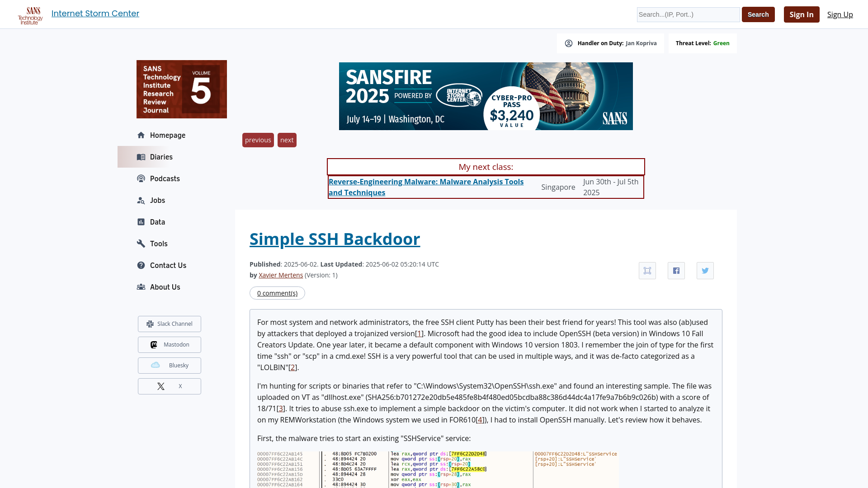Click the Homepage house icon
Viewport: 868px width, 488px height.
(141, 135)
